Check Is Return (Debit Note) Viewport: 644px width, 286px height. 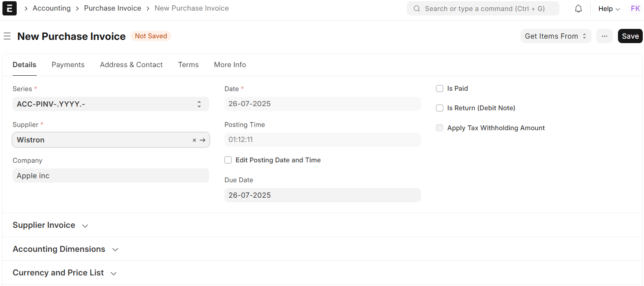coord(440,108)
